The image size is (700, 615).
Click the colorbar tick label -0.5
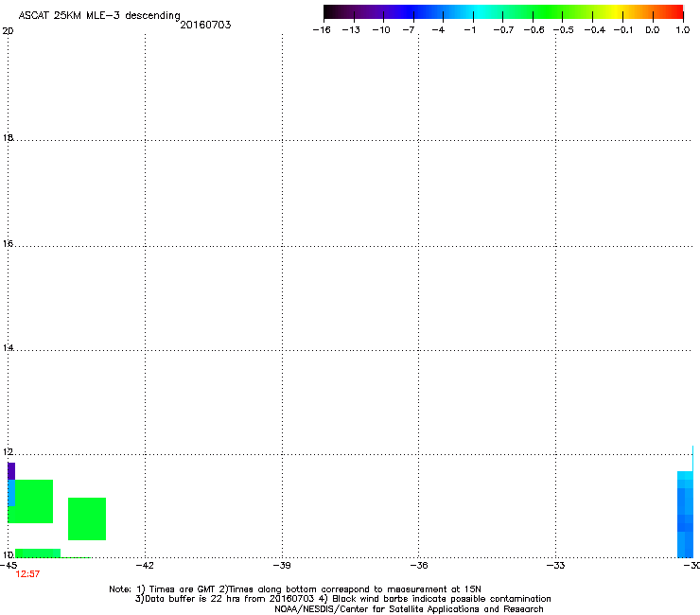pyautogui.click(x=564, y=30)
